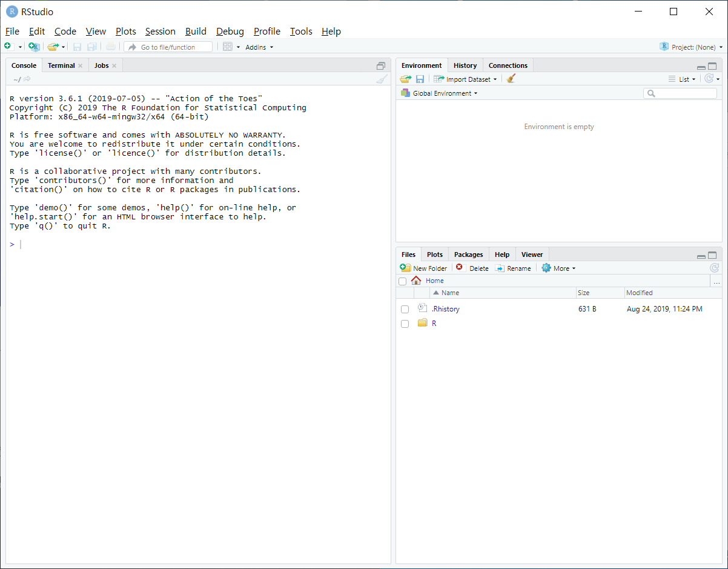
Task: Click the Save all documents icon
Action: [91, 47]
